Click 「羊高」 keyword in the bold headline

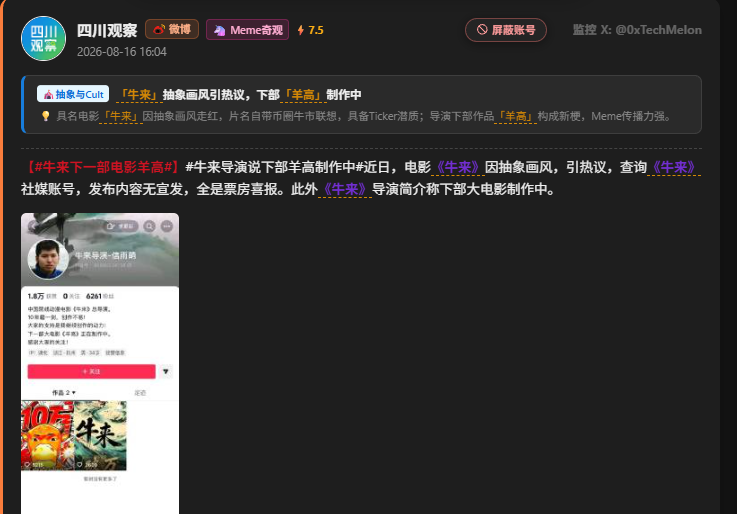click(303, 95)
